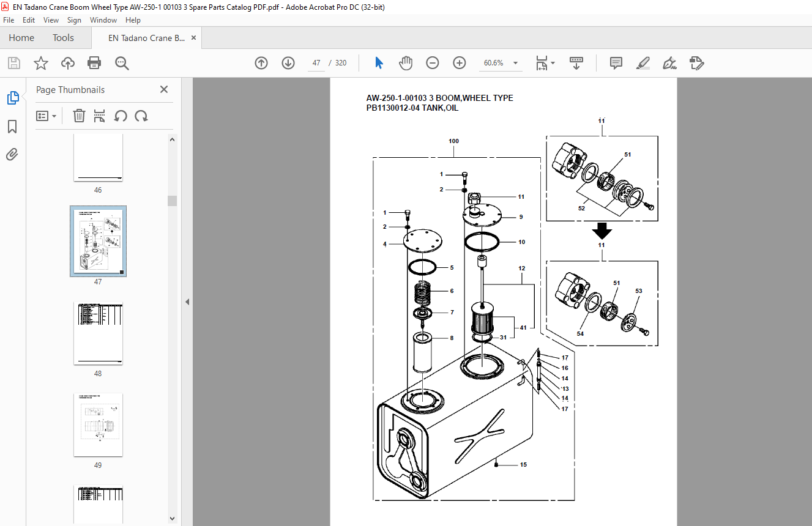The width and height of the screenshot is (812, 526).
Task: Open the Help menu
Action: coord(133,20)
